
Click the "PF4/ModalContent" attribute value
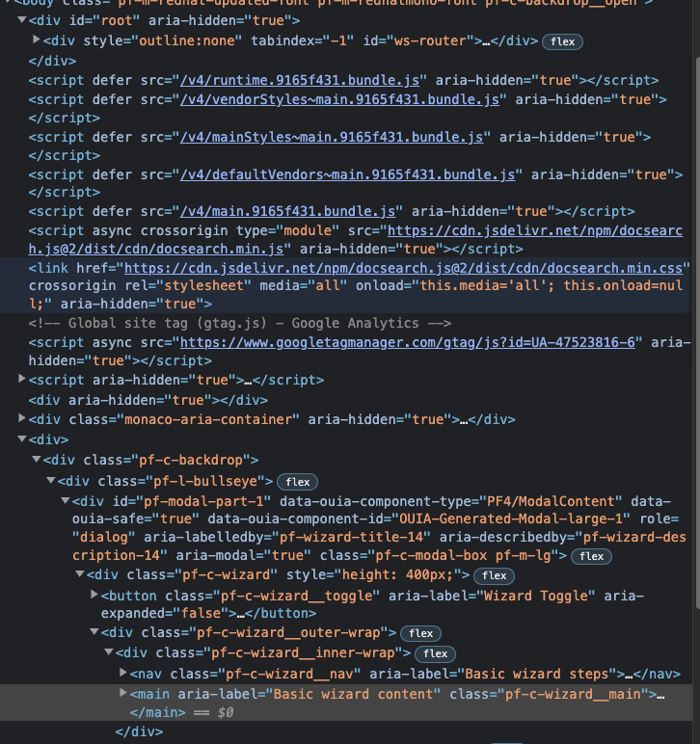point(551,501)
